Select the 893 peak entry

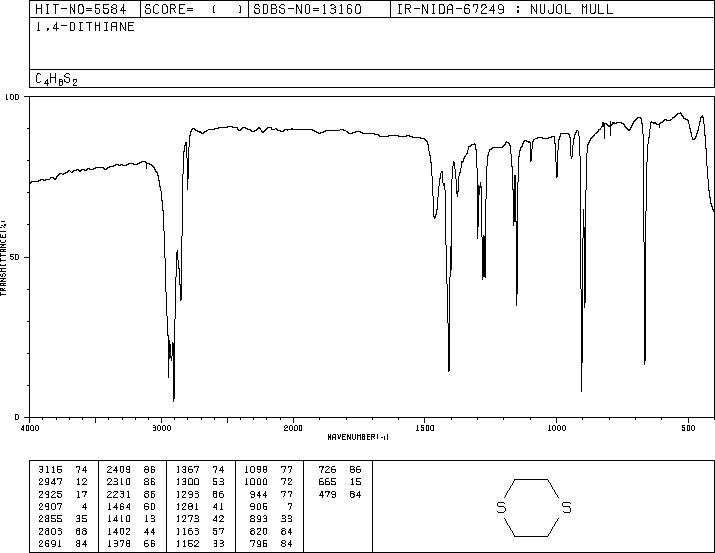(271, 519)
